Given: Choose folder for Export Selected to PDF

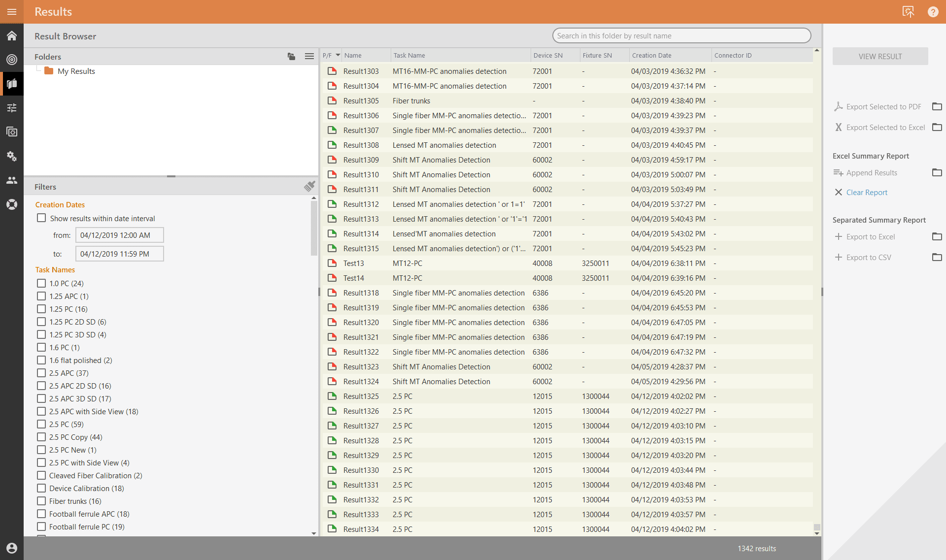Looking at the screenshot, I should tap(937, 107).
